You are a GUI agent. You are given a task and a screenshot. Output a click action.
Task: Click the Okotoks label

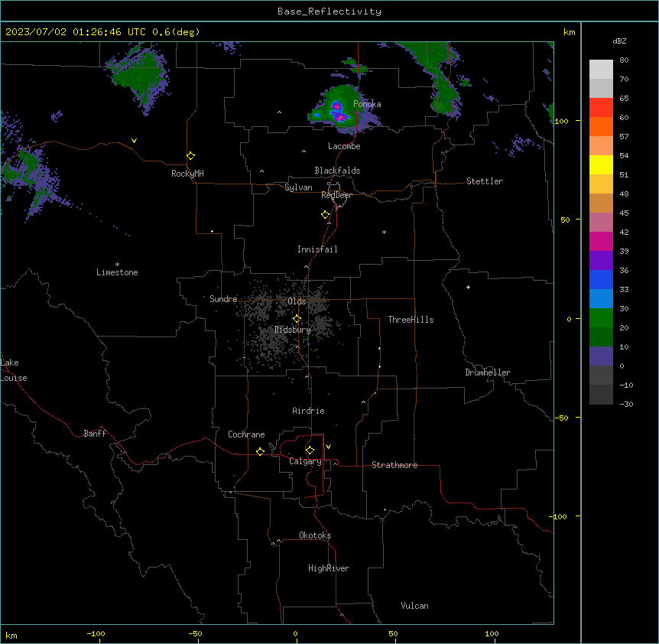315,535
